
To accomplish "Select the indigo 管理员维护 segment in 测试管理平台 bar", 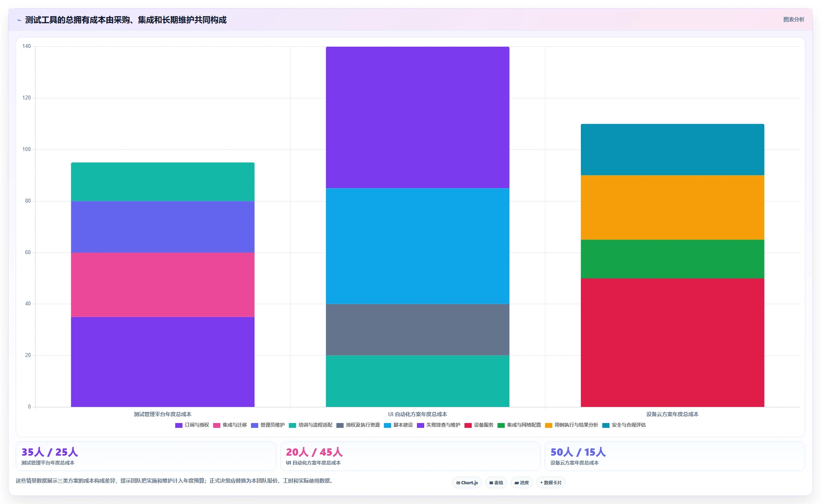I will pos(163,227).
